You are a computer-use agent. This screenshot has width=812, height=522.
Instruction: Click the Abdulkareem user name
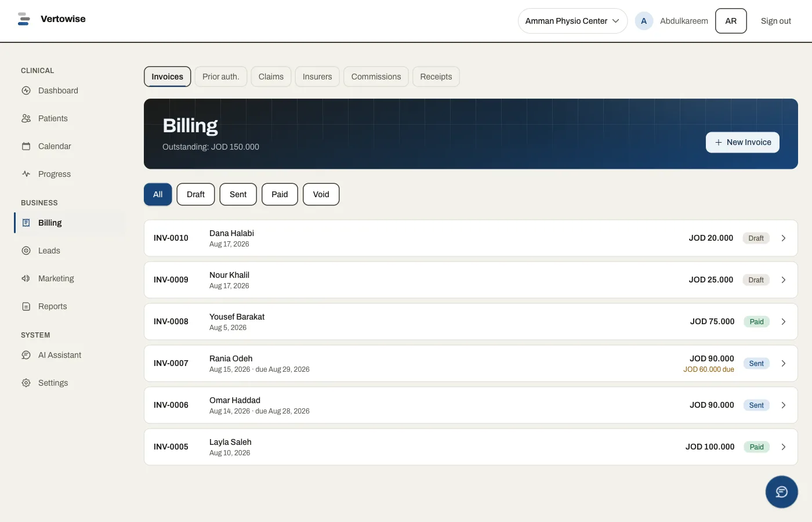tap(684, 21)
